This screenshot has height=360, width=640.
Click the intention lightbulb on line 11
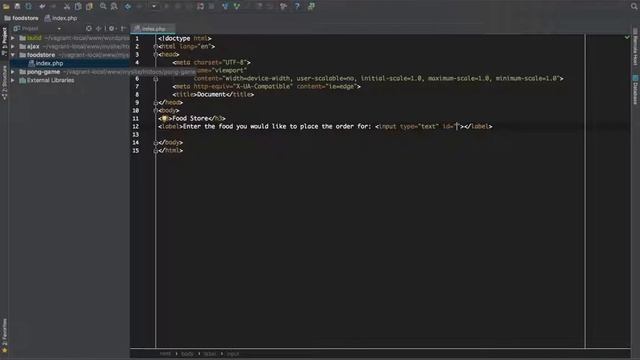tap(164, 118)
